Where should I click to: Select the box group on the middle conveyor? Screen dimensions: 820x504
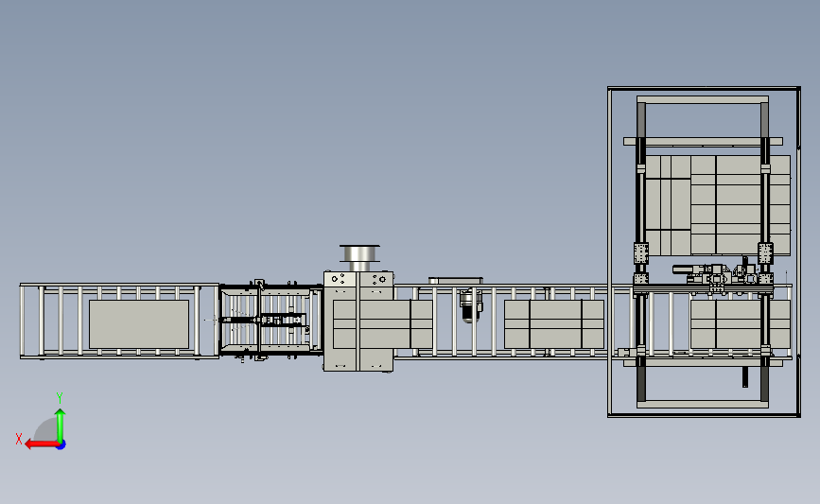554,324
